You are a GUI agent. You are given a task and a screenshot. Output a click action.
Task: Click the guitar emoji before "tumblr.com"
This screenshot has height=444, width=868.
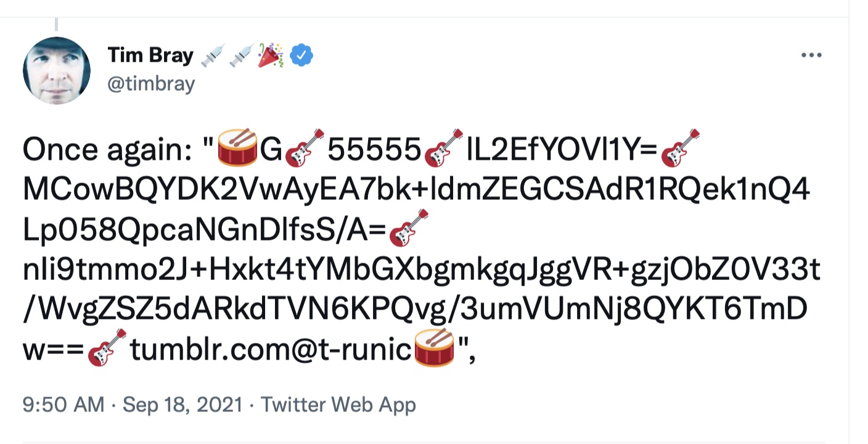pos(107,348)
